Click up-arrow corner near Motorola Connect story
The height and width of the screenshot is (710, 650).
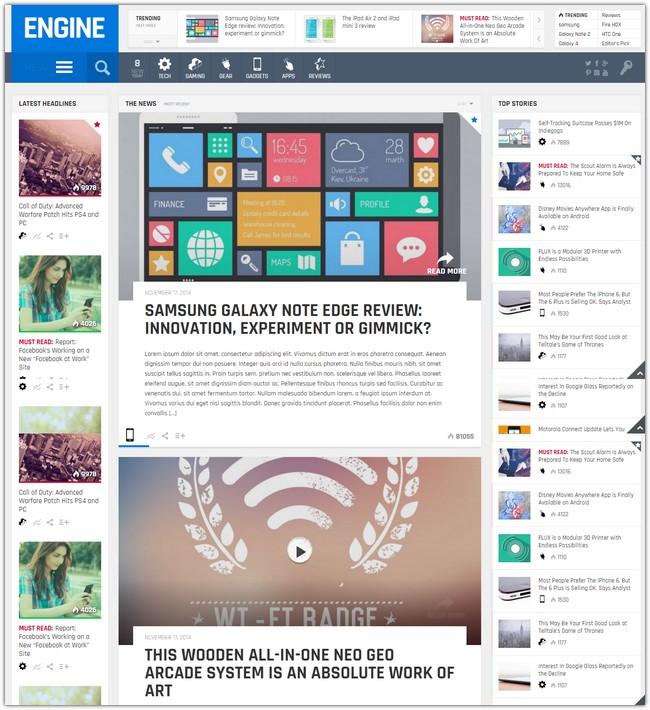[639, 427]
